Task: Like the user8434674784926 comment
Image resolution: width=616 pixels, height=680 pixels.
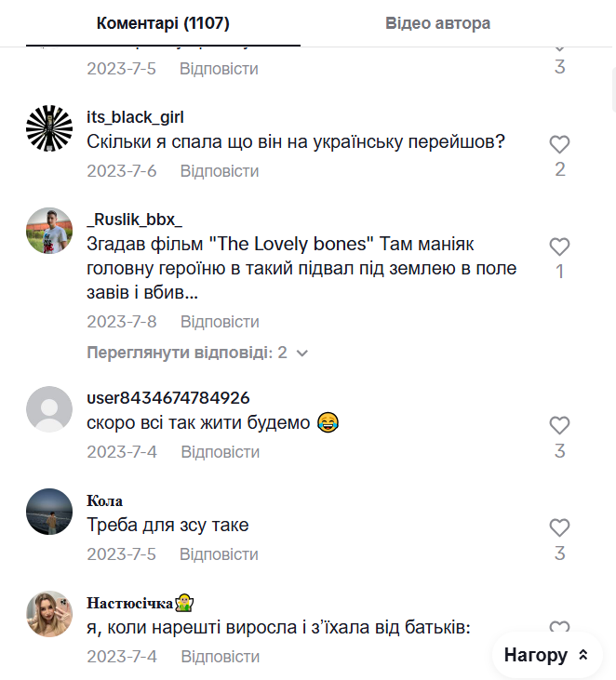Action: click(559, 426)
